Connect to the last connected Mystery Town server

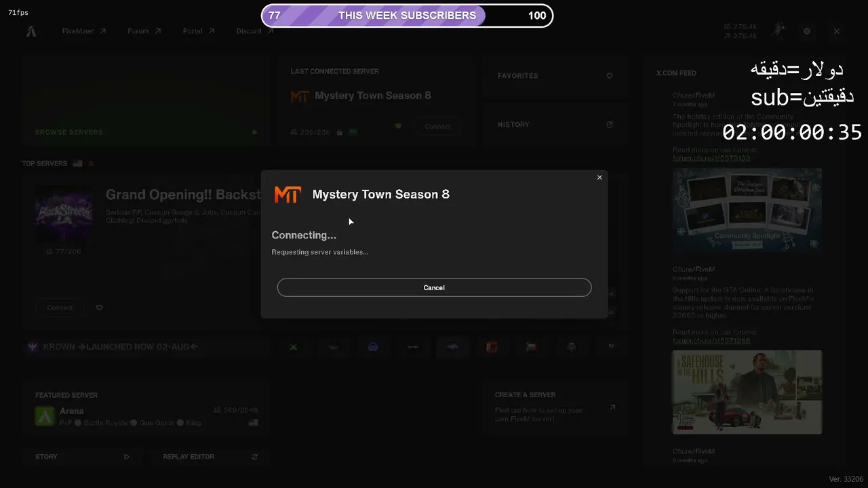(x=437, y=126)
